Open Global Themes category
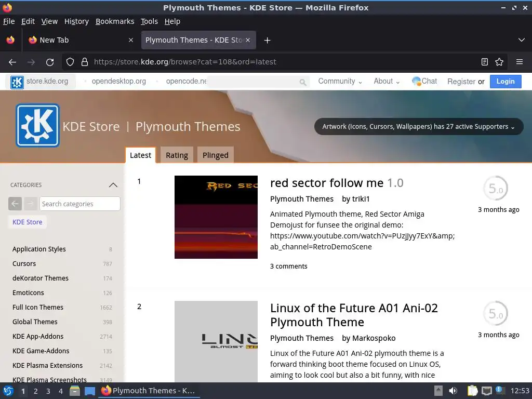The width and height of the screenshot is (532, 399). click(x=35, y=322)
